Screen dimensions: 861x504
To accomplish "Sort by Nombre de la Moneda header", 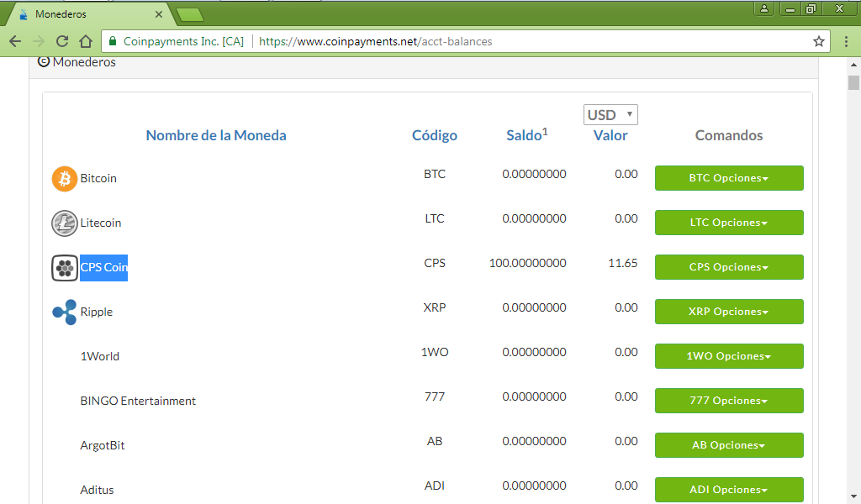I will (x=216, y=135).
